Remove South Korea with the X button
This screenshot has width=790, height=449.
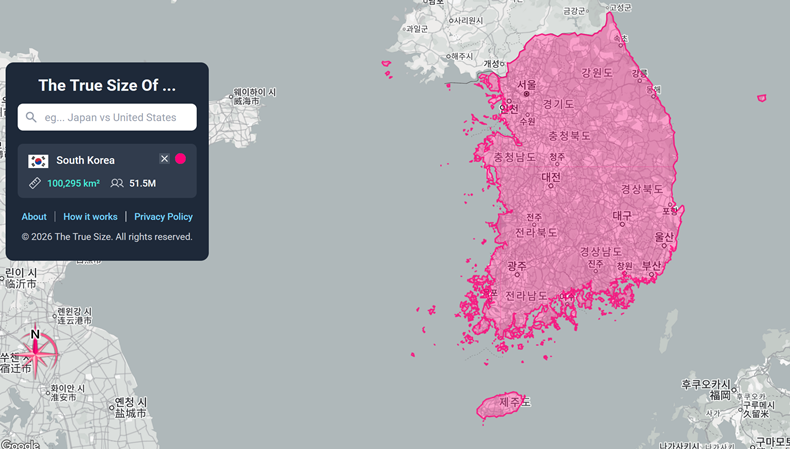coord(164,159)
